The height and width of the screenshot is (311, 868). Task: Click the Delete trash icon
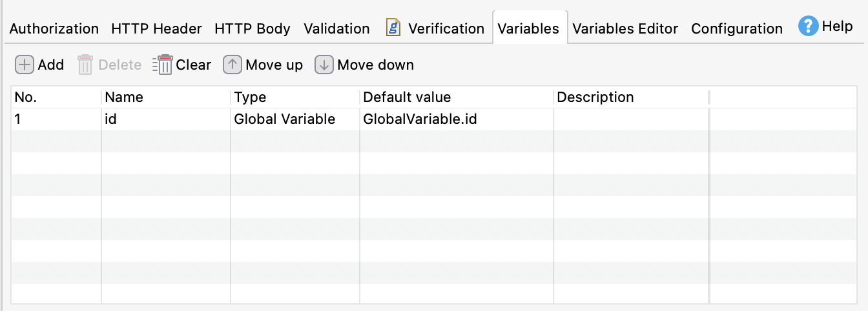[85, 65]
